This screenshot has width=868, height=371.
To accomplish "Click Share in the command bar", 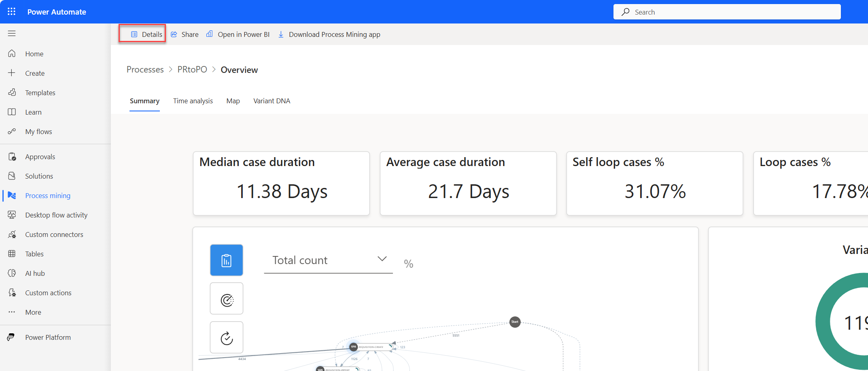I will 185,34.
